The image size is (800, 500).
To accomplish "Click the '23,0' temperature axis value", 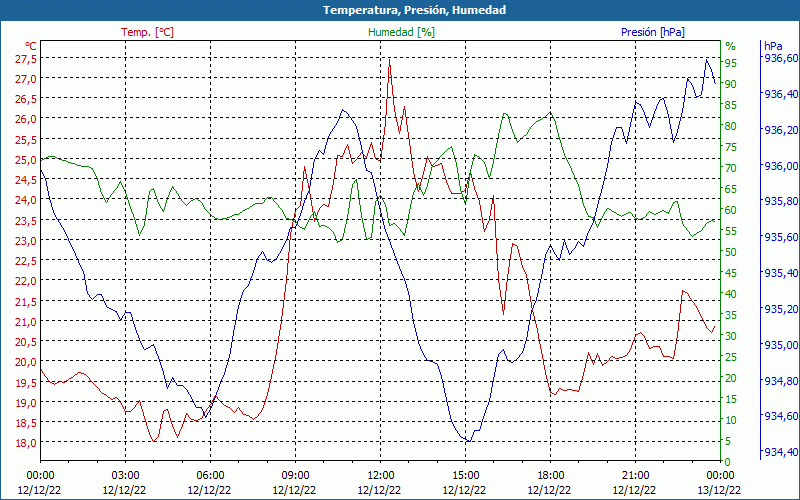I will pos(26,240).
